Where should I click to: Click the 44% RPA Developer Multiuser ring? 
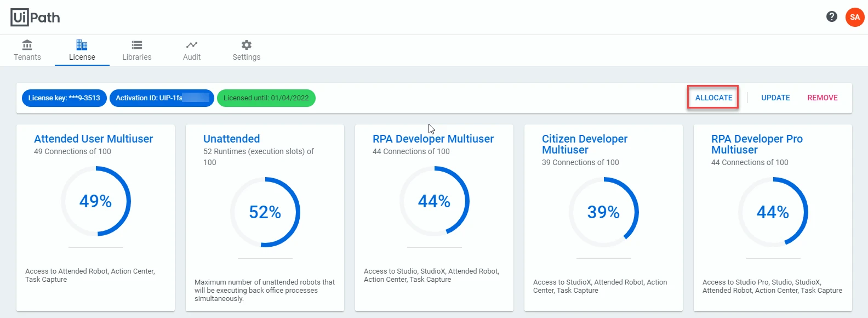click(435, 201)
